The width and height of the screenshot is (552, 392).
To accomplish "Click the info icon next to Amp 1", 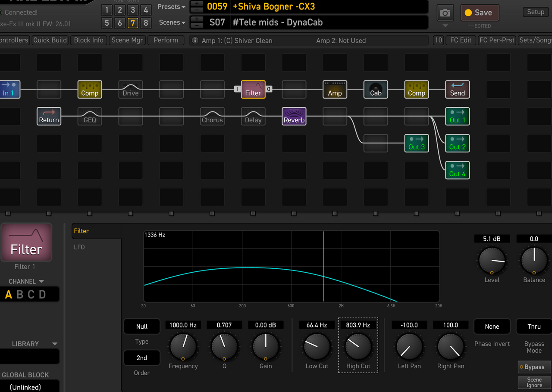I will click(x=195, y=40).
